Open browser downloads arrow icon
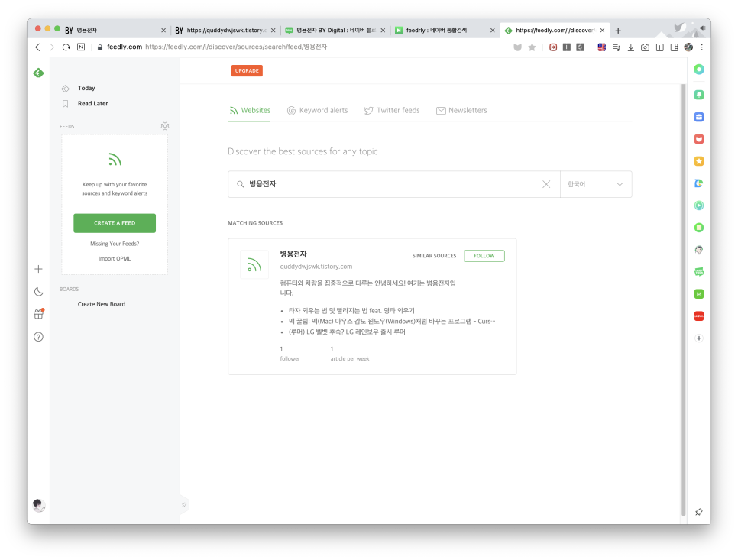 tap(631, 47)
